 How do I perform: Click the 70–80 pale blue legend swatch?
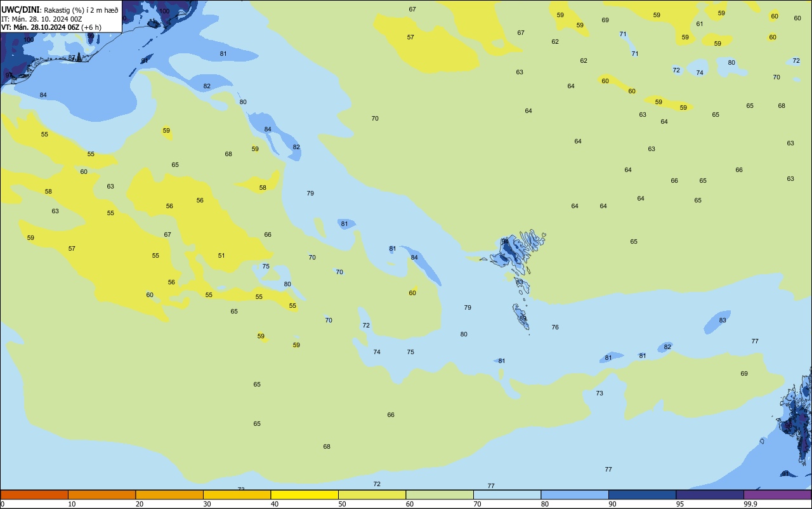pos(507,494)
